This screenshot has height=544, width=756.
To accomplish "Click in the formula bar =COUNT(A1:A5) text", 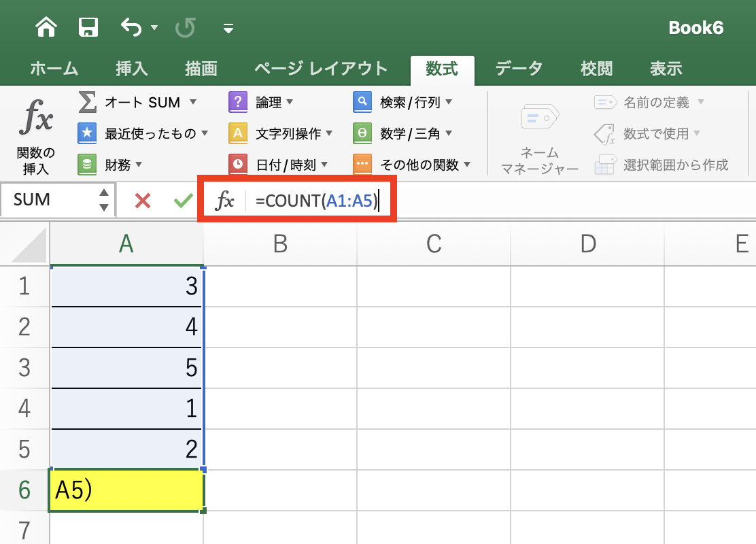I will (317, 200).
